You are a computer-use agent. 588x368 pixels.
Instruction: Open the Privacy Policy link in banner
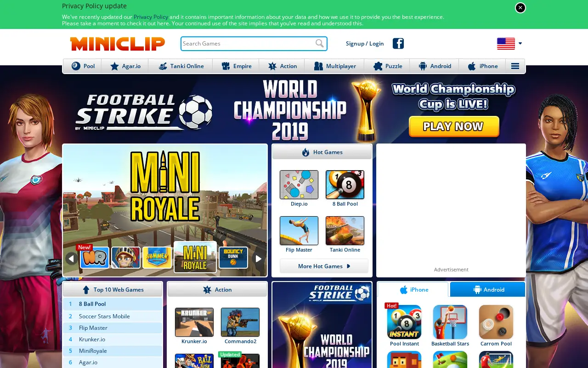[151, 17]
